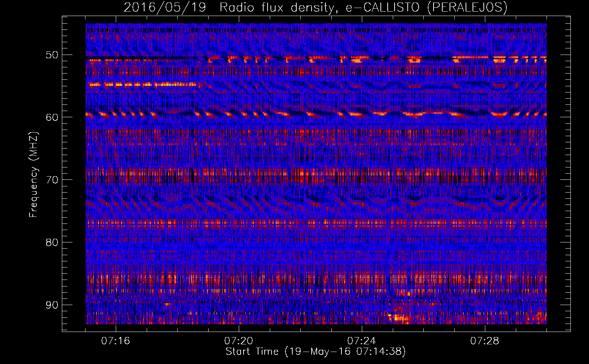Click the 80 frequency tick label
The image size is (589, 364).
(x=52, y=242)
